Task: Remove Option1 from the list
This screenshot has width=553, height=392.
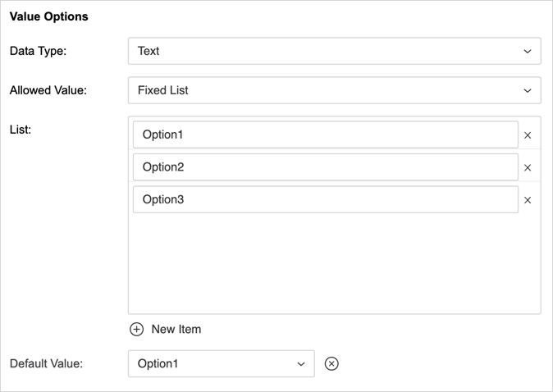Action: (x=528, y=135)
